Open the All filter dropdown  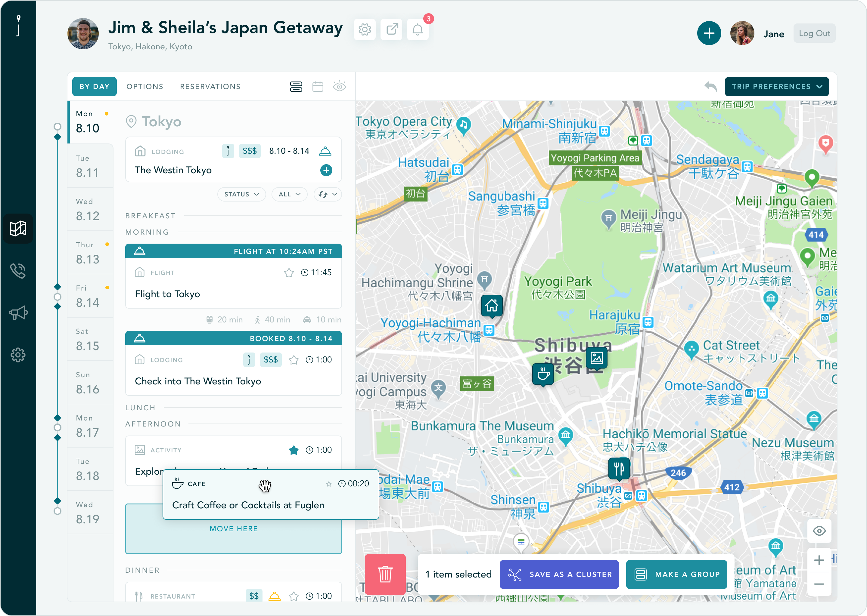(x=289, y=194)
